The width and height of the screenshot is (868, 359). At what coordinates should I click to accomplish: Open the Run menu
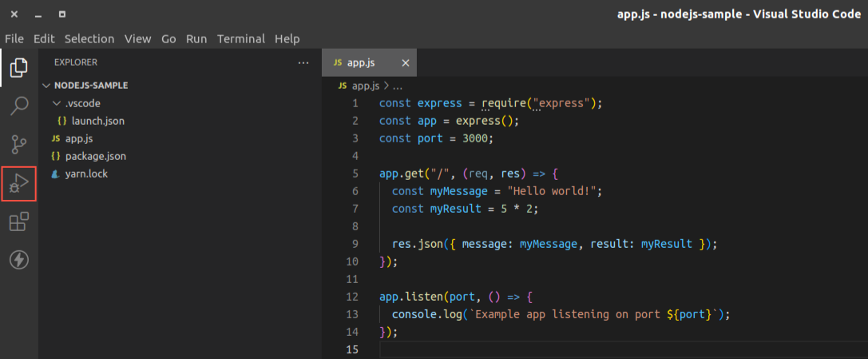[x=196, y=39]
